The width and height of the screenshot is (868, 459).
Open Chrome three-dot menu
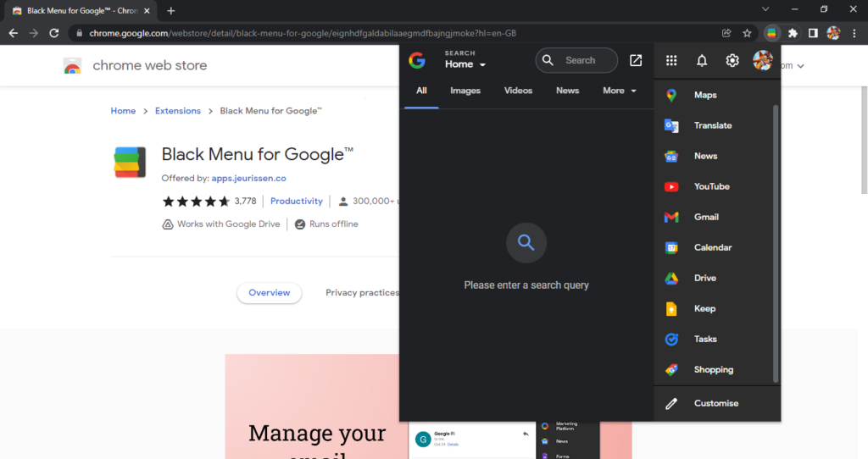click(x=854, y=33)
